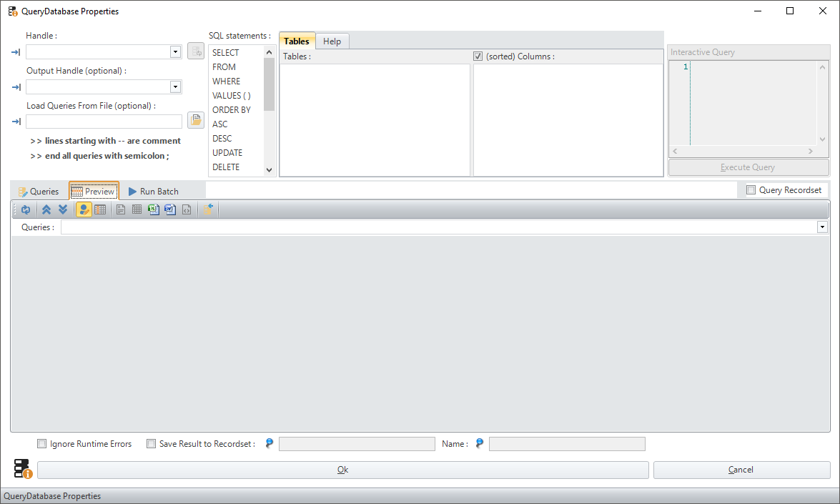Click the plain grid table icon
Viewport: 840px width, 504px height.
(137, 209)
